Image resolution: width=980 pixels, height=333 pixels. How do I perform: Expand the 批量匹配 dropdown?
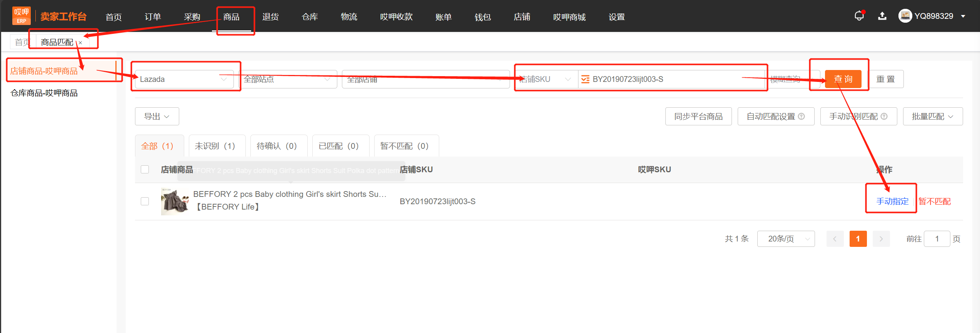[x=932, y=117]
